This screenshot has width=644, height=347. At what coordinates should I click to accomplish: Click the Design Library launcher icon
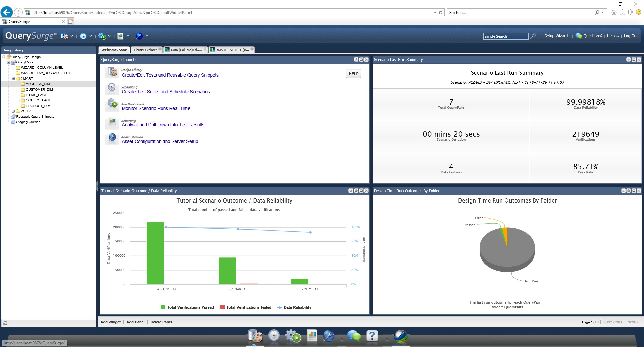tap(112, 72)
